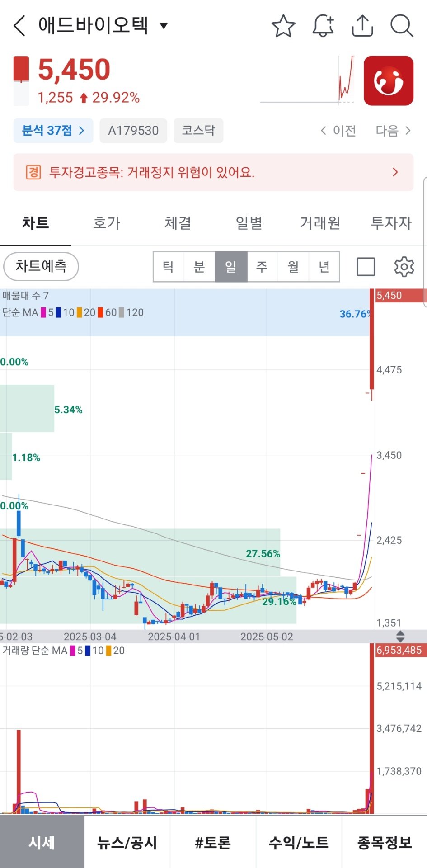Switch to the 투자자 tab
Viewport: 427px width, 868px height.
click(391, 223)
